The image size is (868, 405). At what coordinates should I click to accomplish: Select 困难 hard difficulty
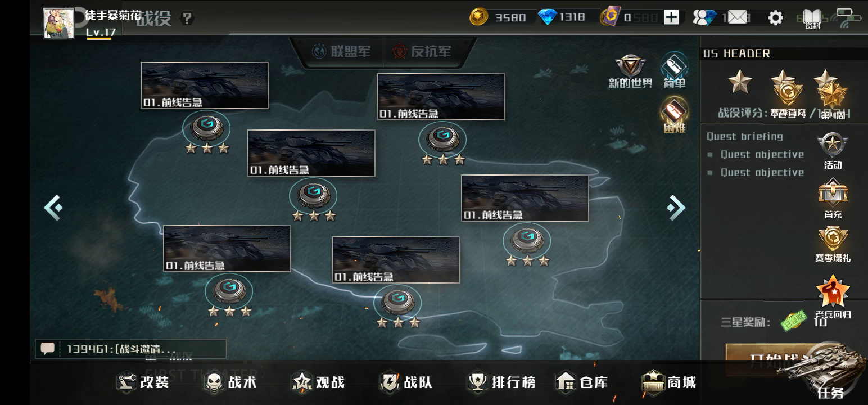point(674,115)
